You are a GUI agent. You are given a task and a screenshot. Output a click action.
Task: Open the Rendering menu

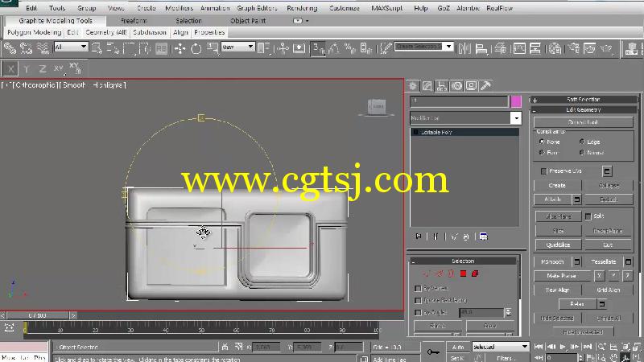(x=302, y=8)
